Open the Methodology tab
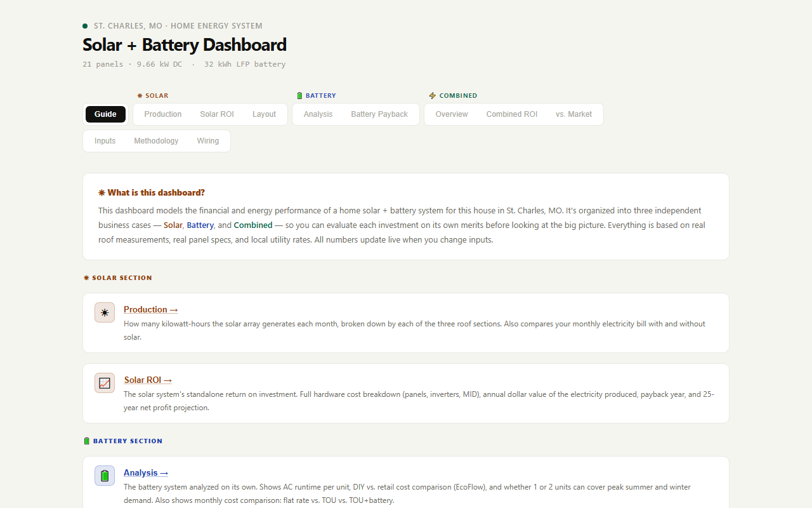 coord(156,141)
